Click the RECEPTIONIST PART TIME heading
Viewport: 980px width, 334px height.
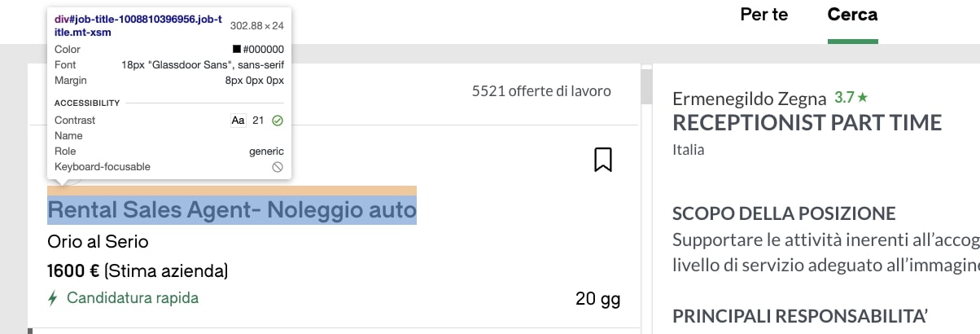pos(807,123)
